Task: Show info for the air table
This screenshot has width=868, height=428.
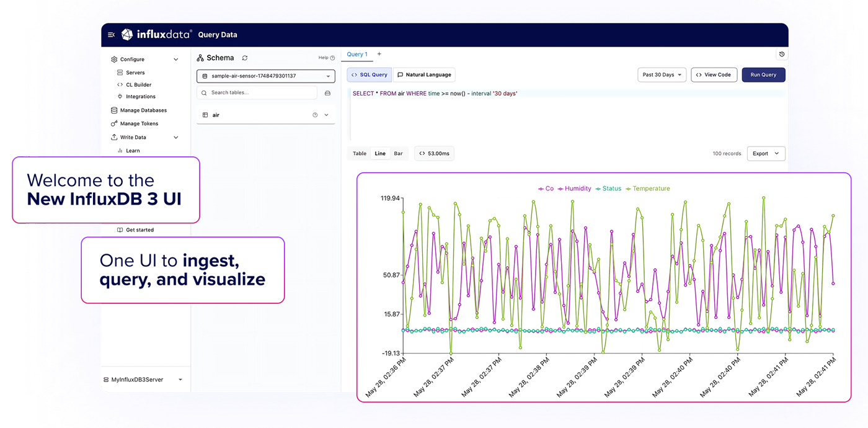Action: click(315, 115)
